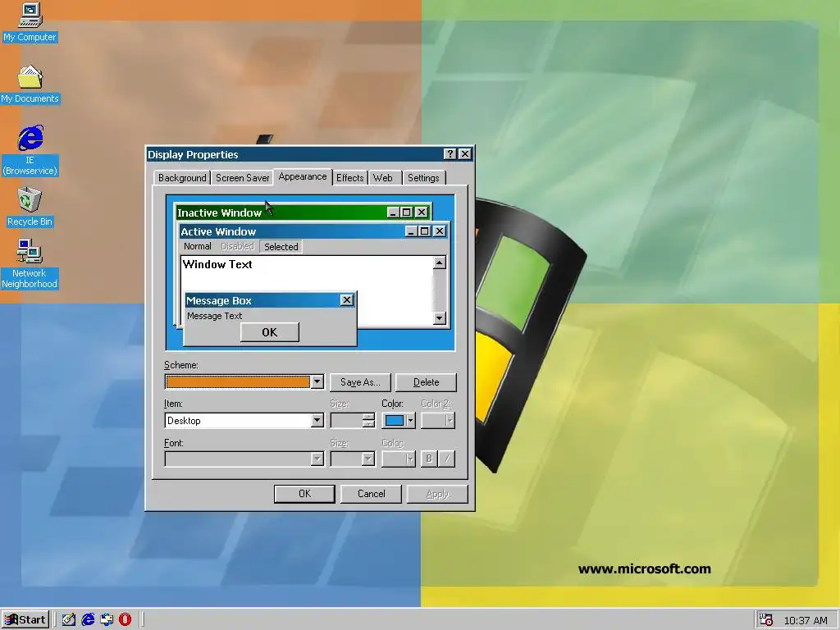Switch to the Screen Saver tab
This screenshot has height=630, width=840.
pos(242,178)
